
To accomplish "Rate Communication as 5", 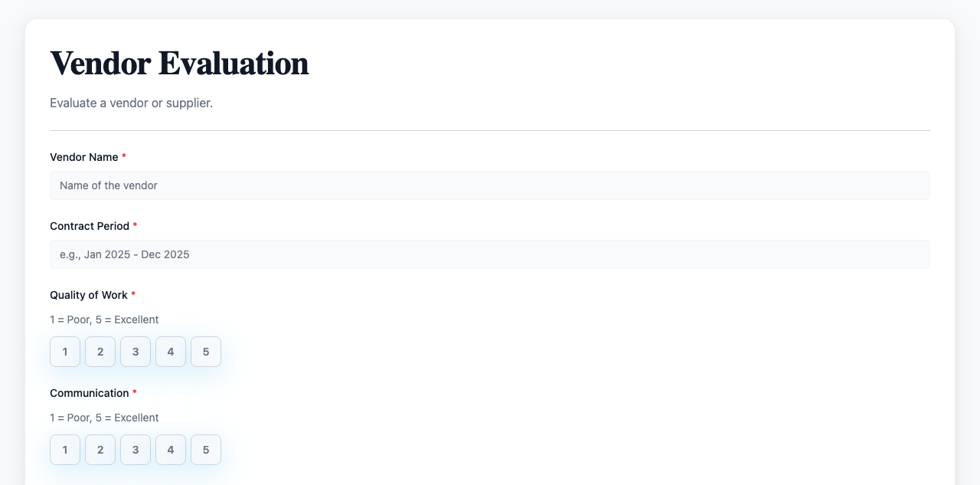I will pyautogui.click(x=206, y=450).
